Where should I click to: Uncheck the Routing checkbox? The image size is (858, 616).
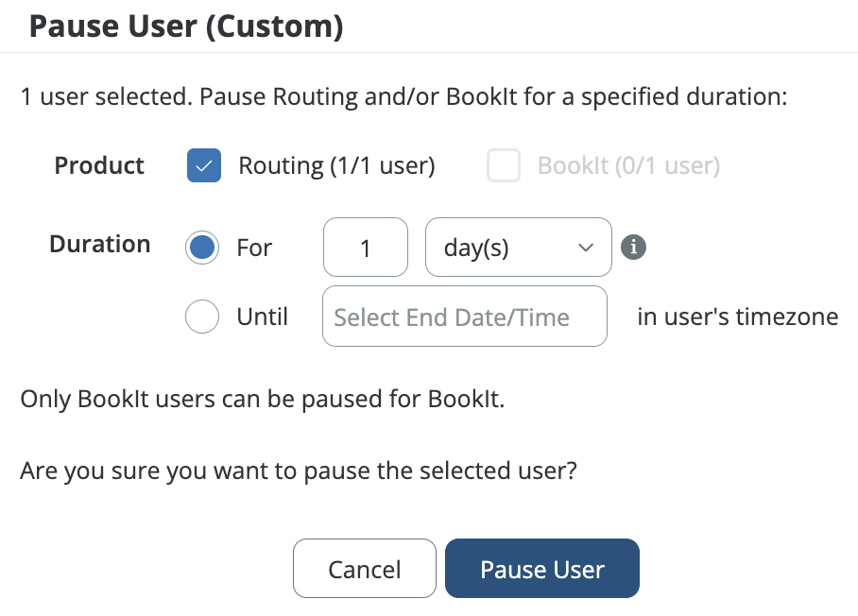204,166
